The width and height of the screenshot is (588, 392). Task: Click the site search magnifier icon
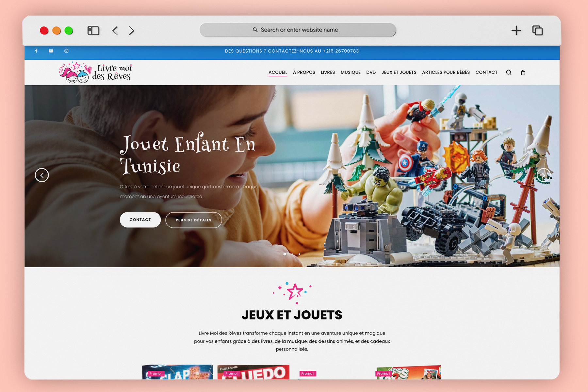[509, 73]
